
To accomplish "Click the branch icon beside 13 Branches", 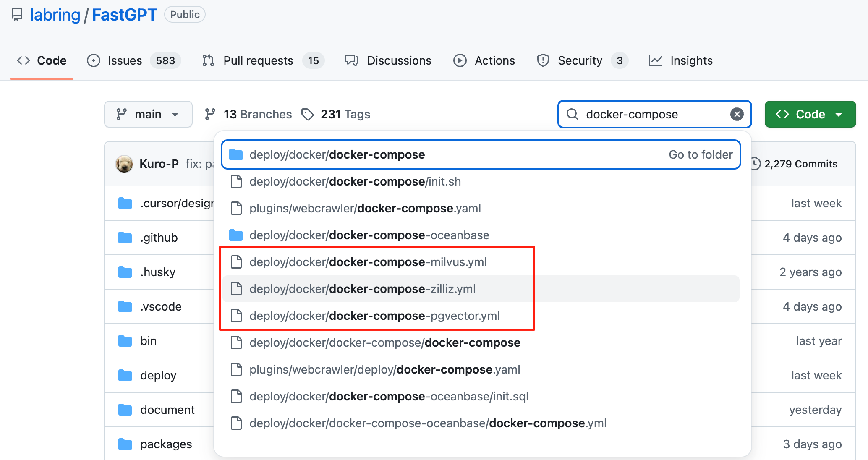I will (x=210, y=114).
